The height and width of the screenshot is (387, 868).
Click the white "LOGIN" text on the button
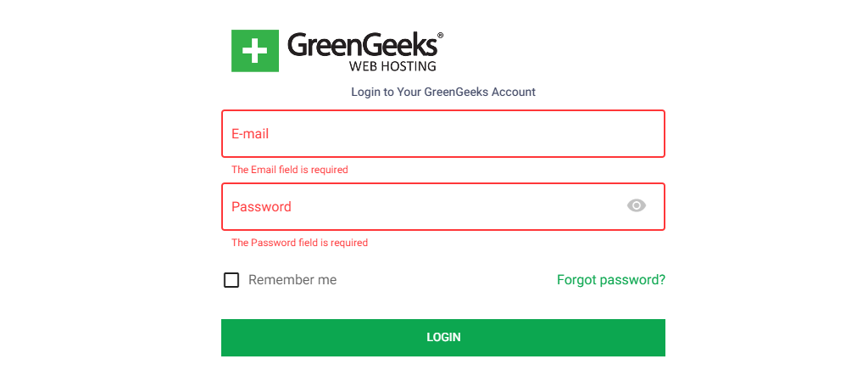[443, 337]
